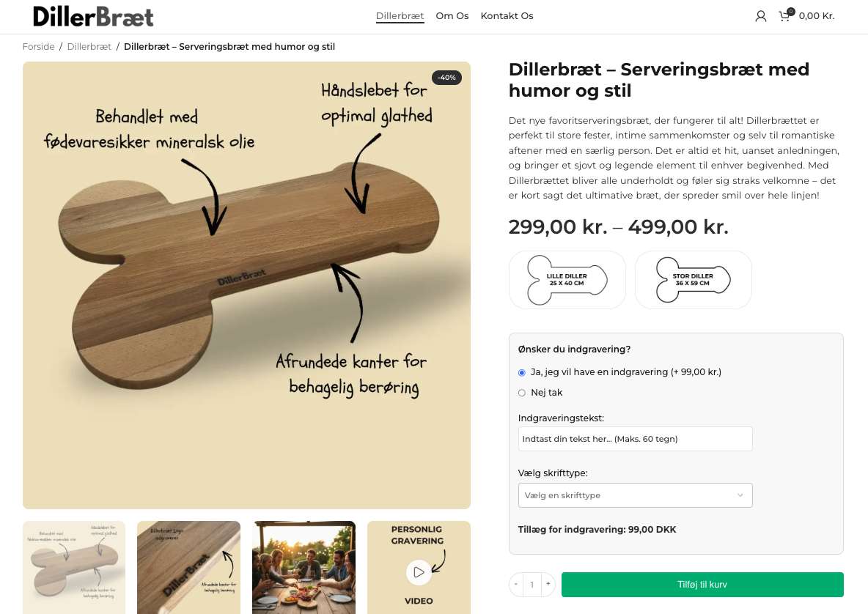Viewport: 868px width, 614px height.
Task: Open the 'Vælg en skrifttype' dropdown
Action: pos(635,495)
